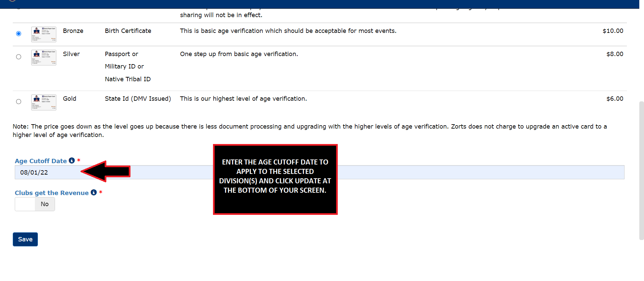Click the Birth Certificate document text
644x281 pixels.
point(128,31)
